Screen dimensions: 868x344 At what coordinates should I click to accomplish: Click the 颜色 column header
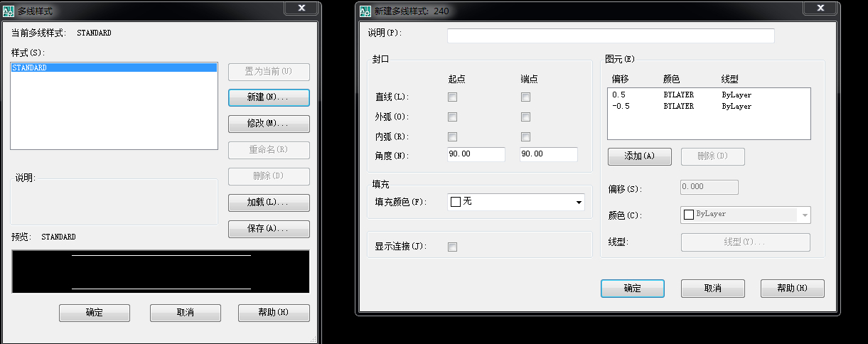672,78
